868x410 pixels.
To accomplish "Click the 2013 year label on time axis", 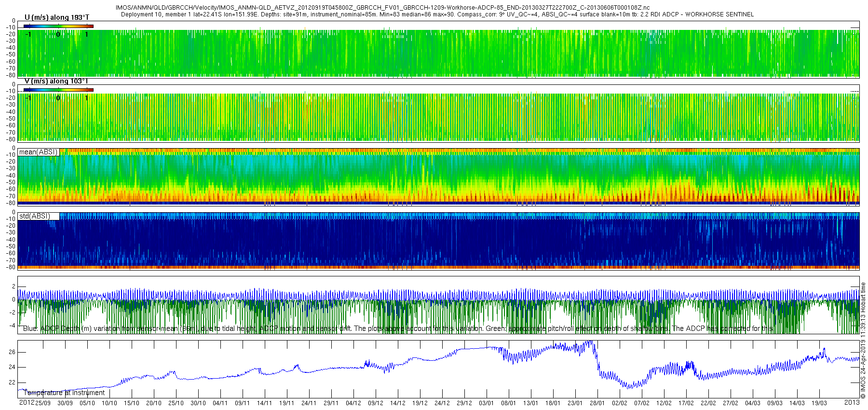I will 852,403.
